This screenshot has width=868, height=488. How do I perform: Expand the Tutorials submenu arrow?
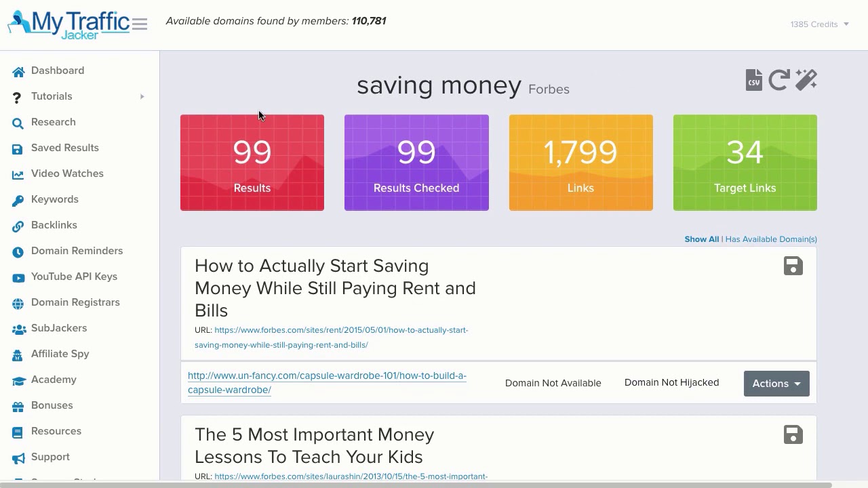142,97
